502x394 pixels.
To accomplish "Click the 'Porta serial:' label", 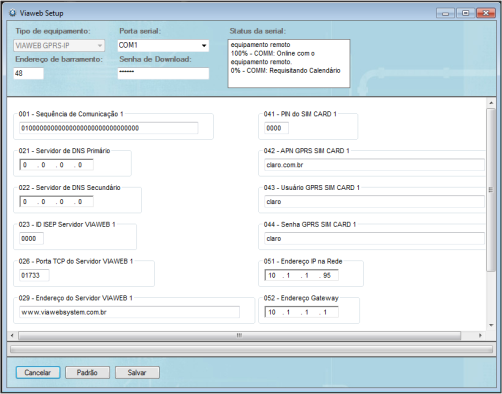I will point(140,31).
